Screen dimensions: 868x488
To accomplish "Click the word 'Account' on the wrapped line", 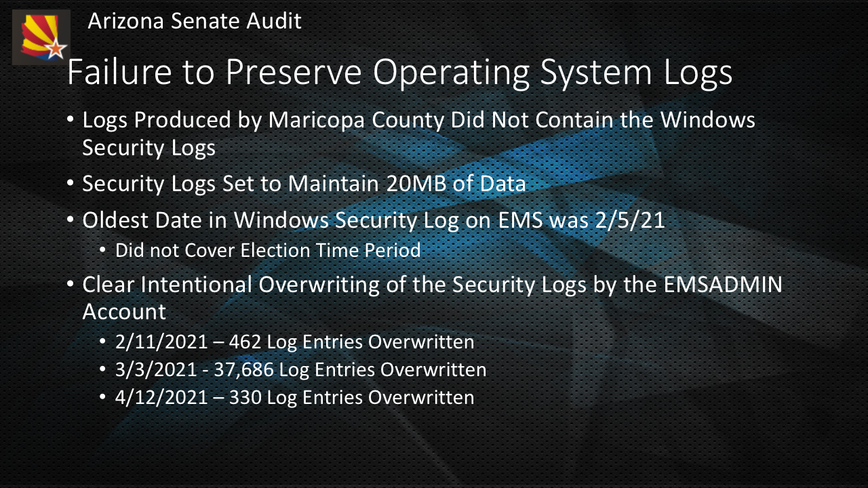I will [124, 312].
